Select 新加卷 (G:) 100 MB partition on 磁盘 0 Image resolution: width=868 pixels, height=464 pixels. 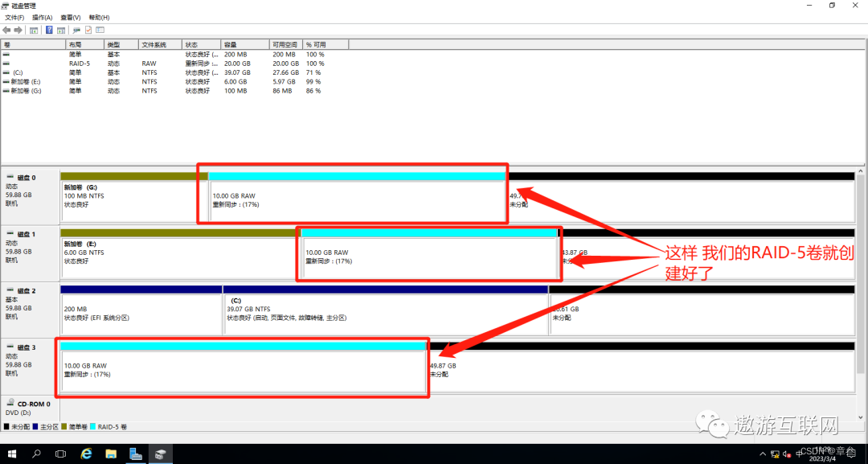coord(134,196)
